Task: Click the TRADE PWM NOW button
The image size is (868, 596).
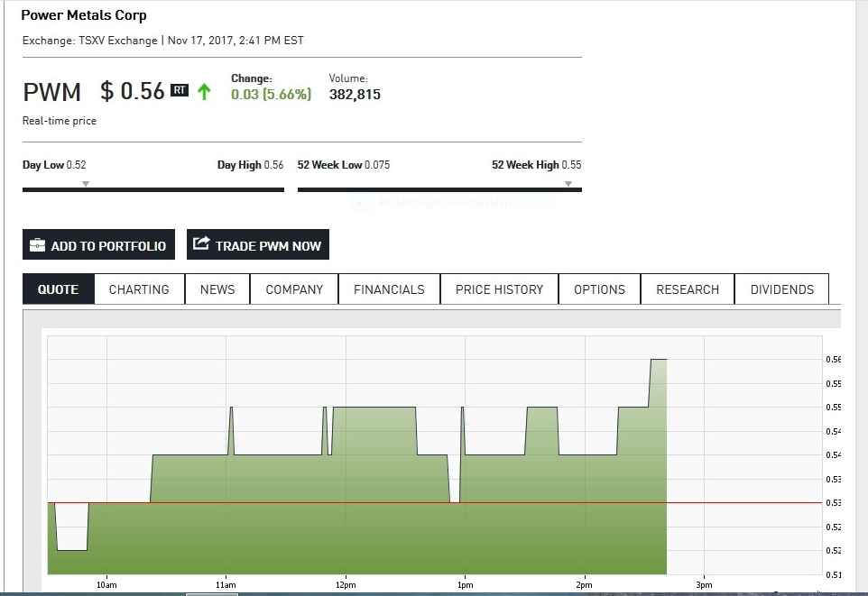Action: point(258,243)
